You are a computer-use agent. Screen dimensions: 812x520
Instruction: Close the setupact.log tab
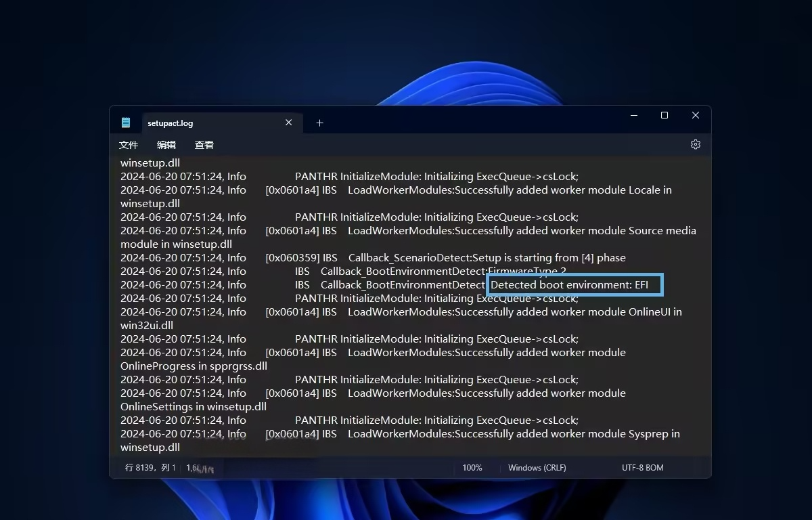click(289, 123)
